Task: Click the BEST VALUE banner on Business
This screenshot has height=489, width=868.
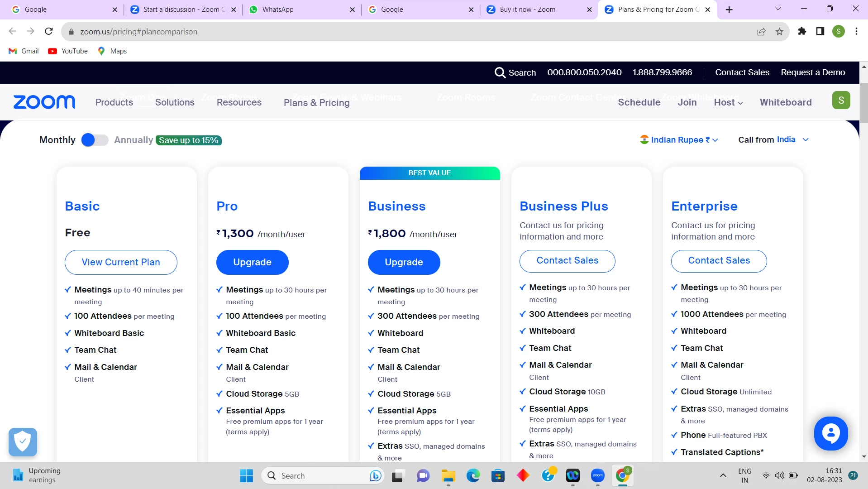Action: point(429,173)
